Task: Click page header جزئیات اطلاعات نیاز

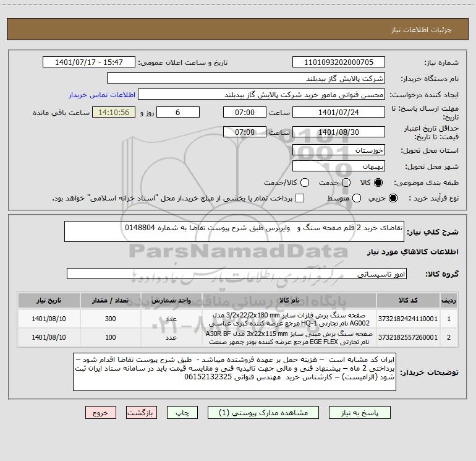Action: pyautogui.click(x=422, y=30)
